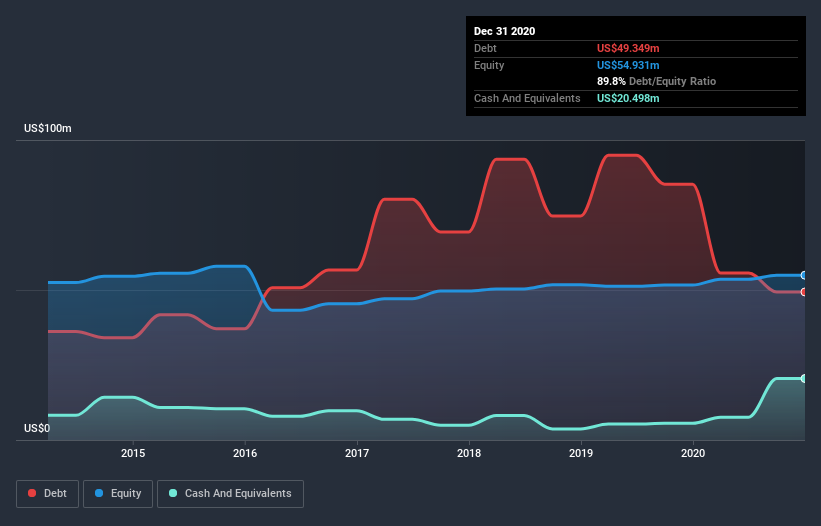This screenshot has height=526, width=821.
Task: Select the 2017 axis label
Action: pos(357,453)
